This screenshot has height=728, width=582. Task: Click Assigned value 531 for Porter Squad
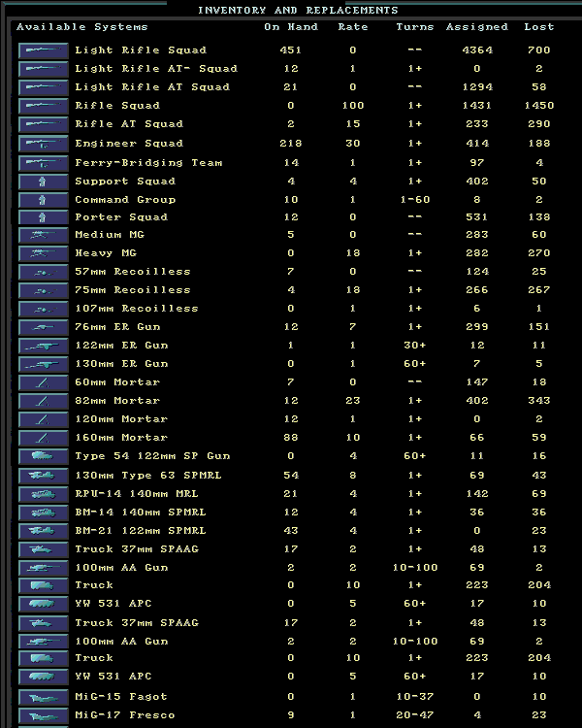click(x=477, y=216)
